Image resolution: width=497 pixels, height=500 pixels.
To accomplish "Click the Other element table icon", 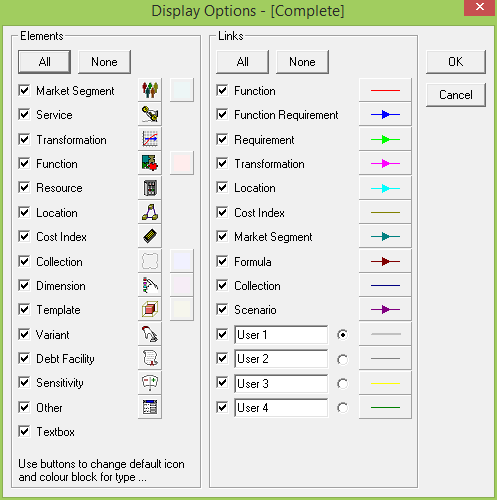I will click(x=150, y=407).
